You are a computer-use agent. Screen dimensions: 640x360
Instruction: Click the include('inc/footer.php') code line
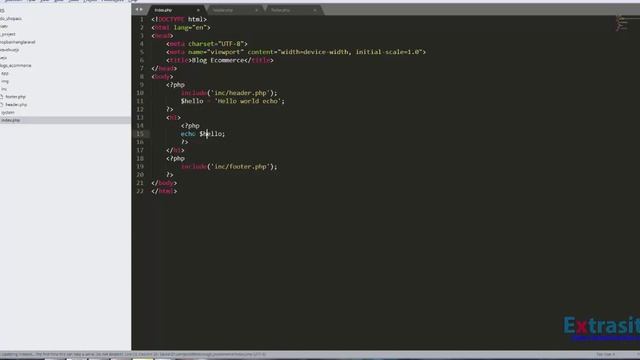(x=229, y=167)
